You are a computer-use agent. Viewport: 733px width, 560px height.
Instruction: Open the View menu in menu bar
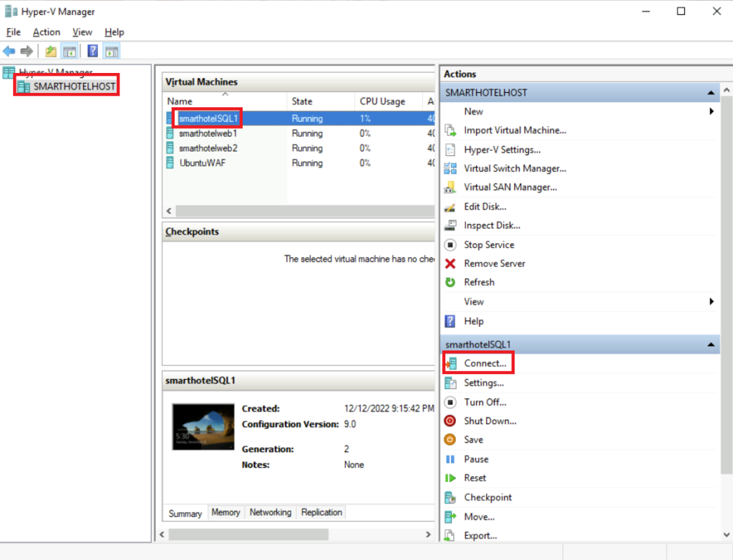click(82, 32)
